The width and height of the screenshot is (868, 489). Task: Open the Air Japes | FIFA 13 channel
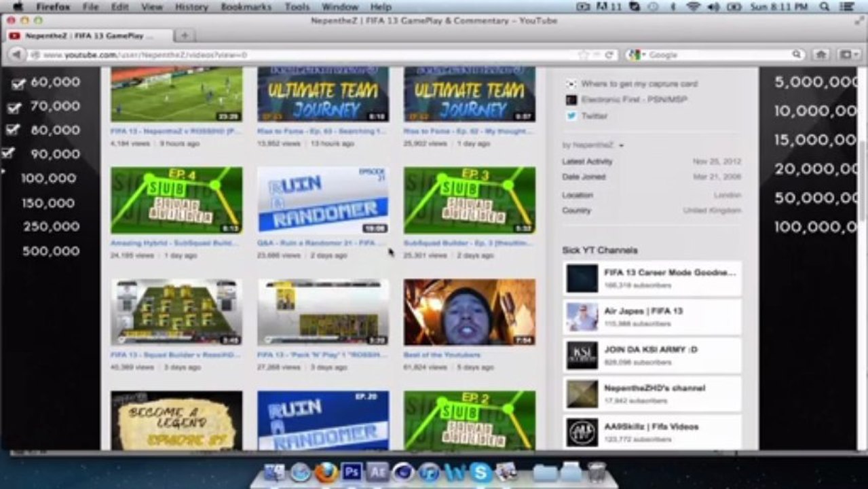tap(652, 317)
